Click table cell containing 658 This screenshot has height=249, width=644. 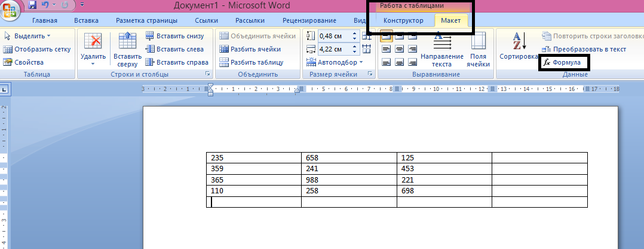tap(349, 157)
